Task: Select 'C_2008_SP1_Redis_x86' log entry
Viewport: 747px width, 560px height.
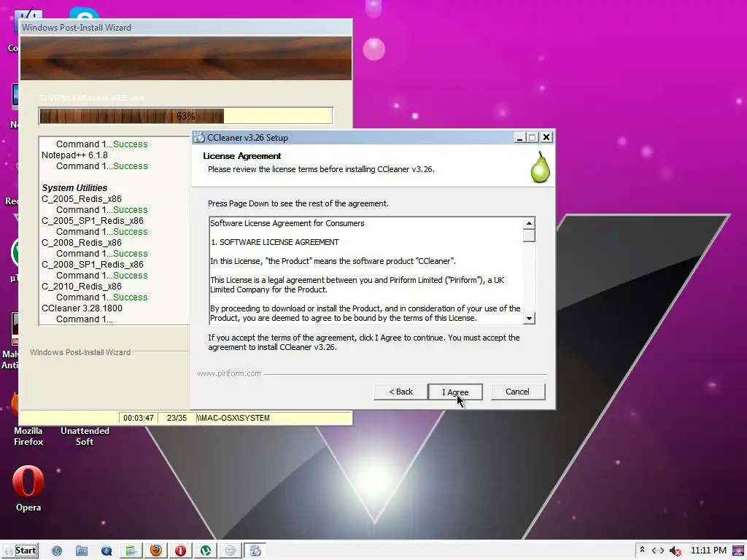Action: pyautogui.click(x=93, y=265)
